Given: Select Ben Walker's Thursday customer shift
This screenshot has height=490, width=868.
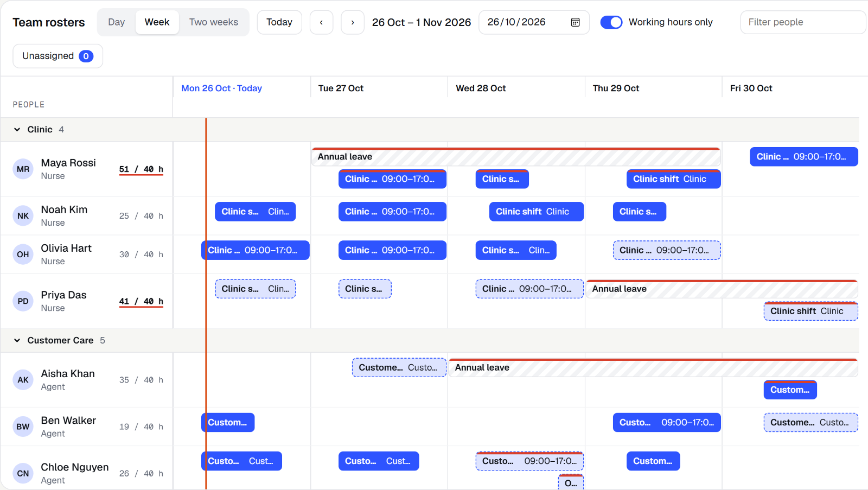Looking at the screenshot, I should coord(667,423).
